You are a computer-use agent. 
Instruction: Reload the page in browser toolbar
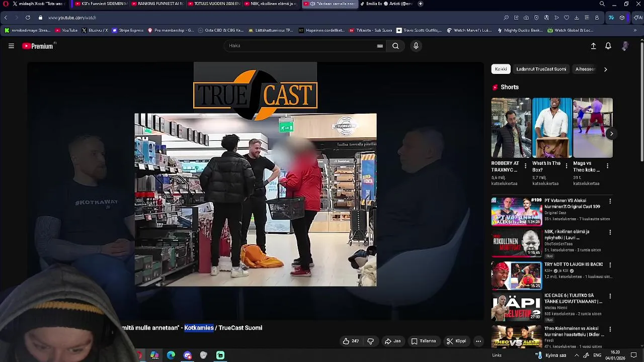click(x=28, y=18)
